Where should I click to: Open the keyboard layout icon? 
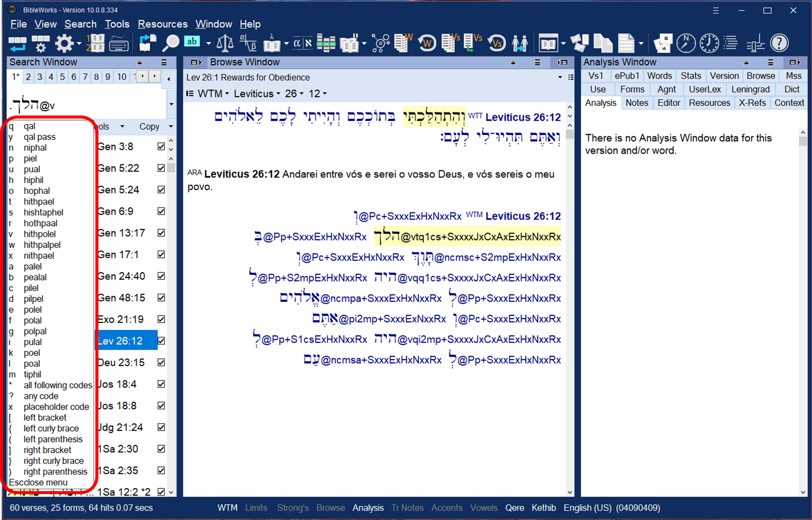tap(118, 44)
